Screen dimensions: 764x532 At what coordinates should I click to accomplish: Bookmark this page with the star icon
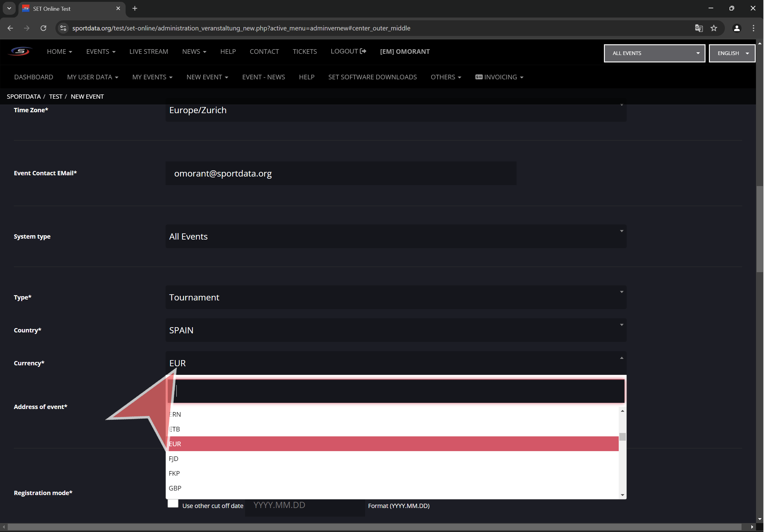[714, 28]
